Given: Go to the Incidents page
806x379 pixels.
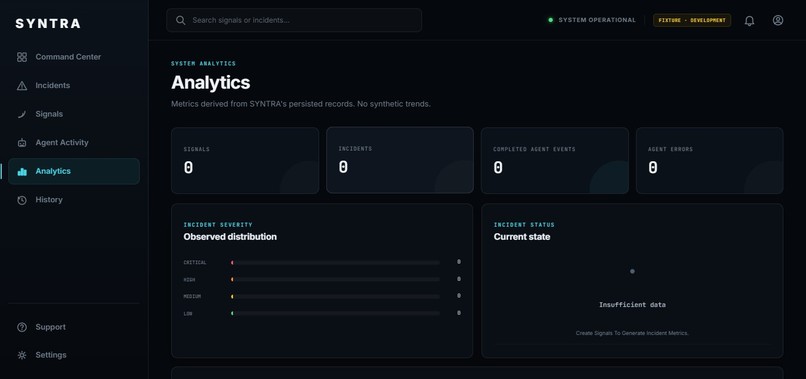Looking at the screenshot, I should click(74, 86).
